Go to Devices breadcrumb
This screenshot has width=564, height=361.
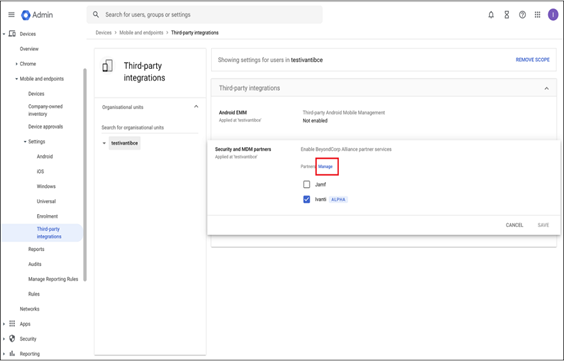pos(104,33)
